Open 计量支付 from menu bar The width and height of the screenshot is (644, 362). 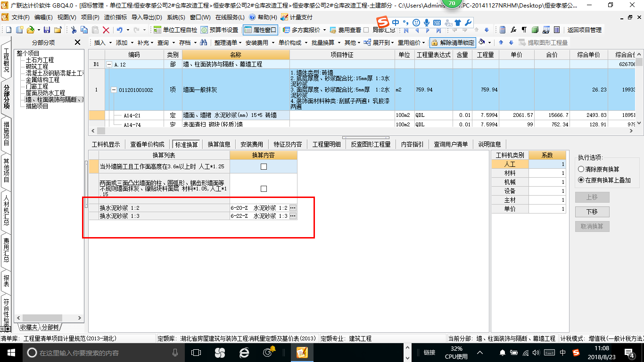click(297, 17)
